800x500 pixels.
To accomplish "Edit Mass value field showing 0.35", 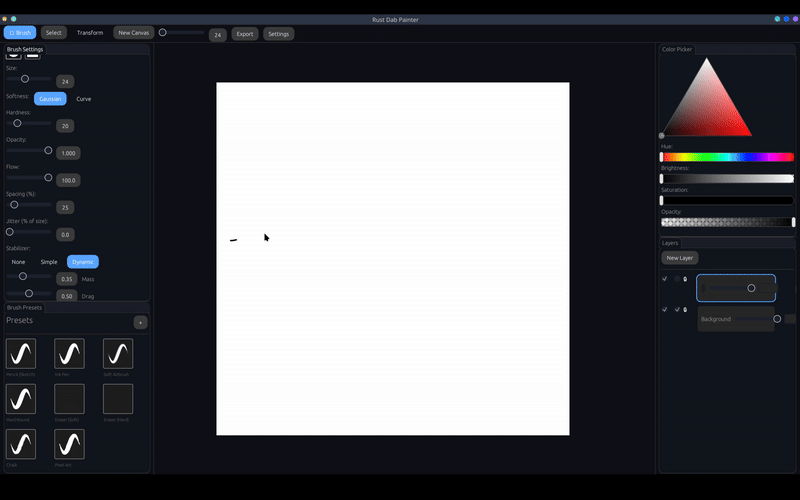I will point(66,279).
